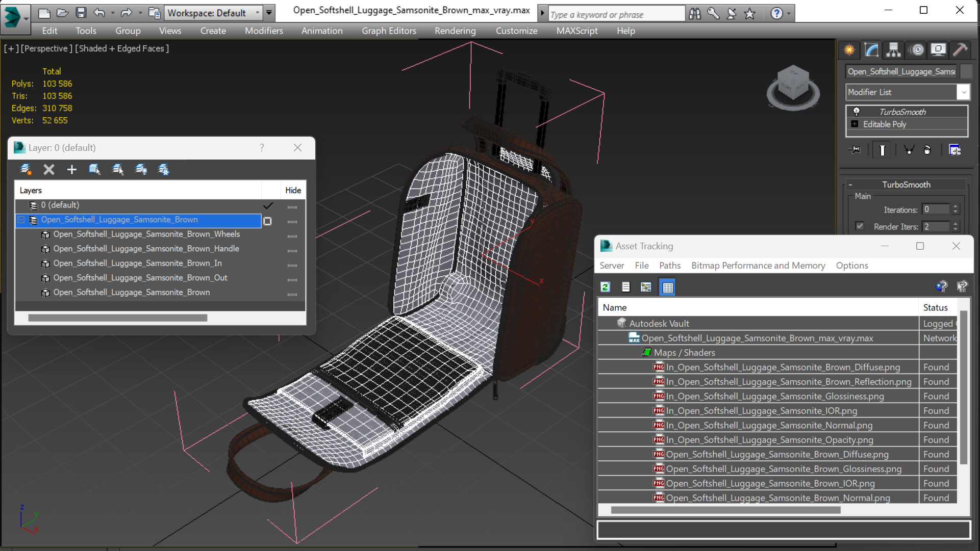Click the star favorites icon in the title bar
The image size is (980, 551).
click(x=749, y=13)
